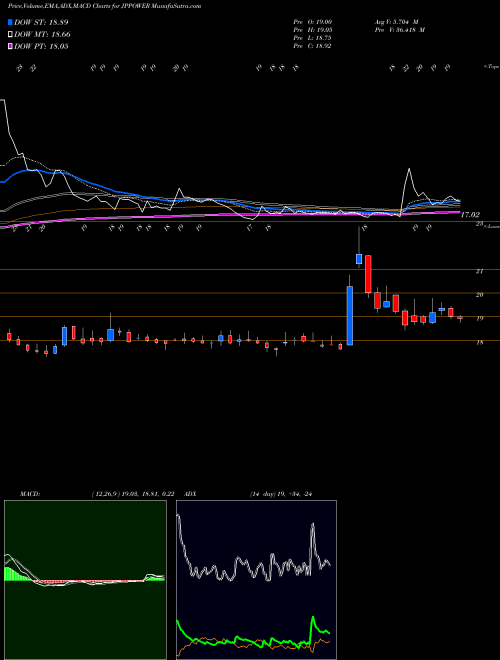Click the blue candle at the price peak
This screenshot has height=660, width=500.
click(359, 258)
